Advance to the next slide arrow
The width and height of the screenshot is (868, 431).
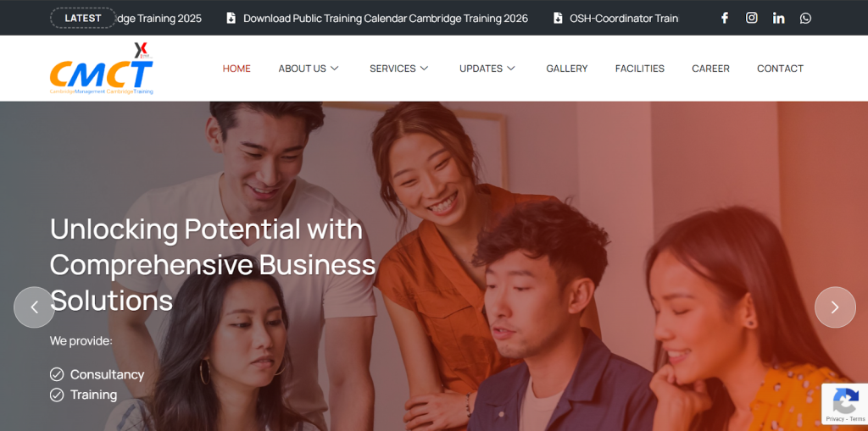tap(835, 307)
